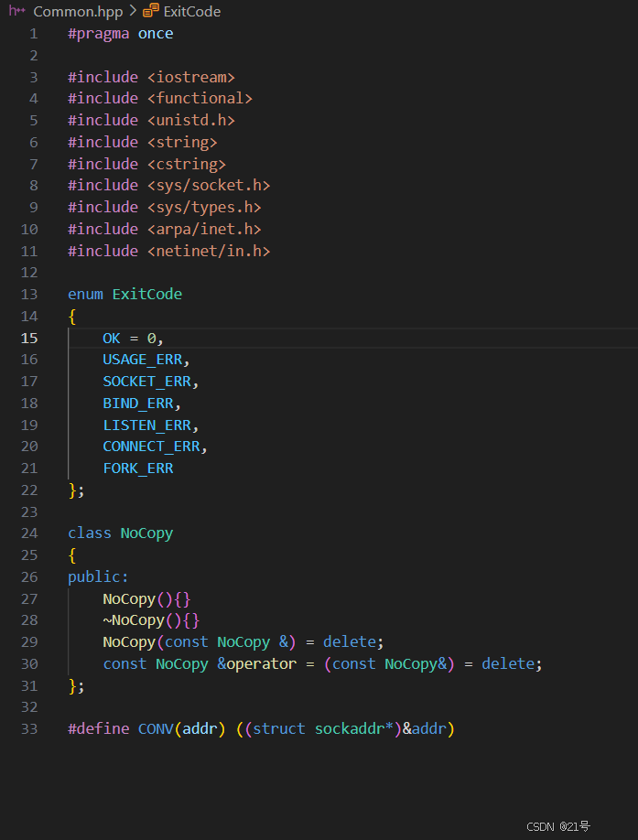Click the '<functional>' include text
The image size is (638, 840).
[x=200, y=99]
